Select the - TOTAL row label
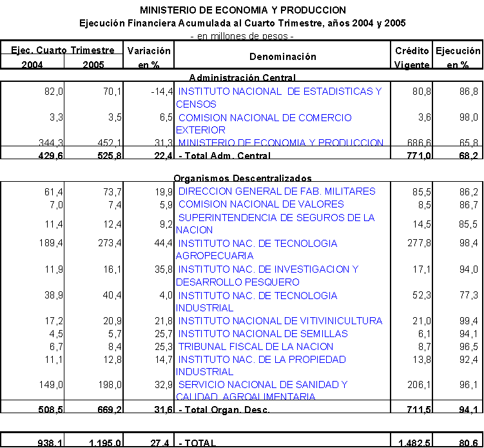The width and height of the screenshot is (484, 448). coord(197,443)
